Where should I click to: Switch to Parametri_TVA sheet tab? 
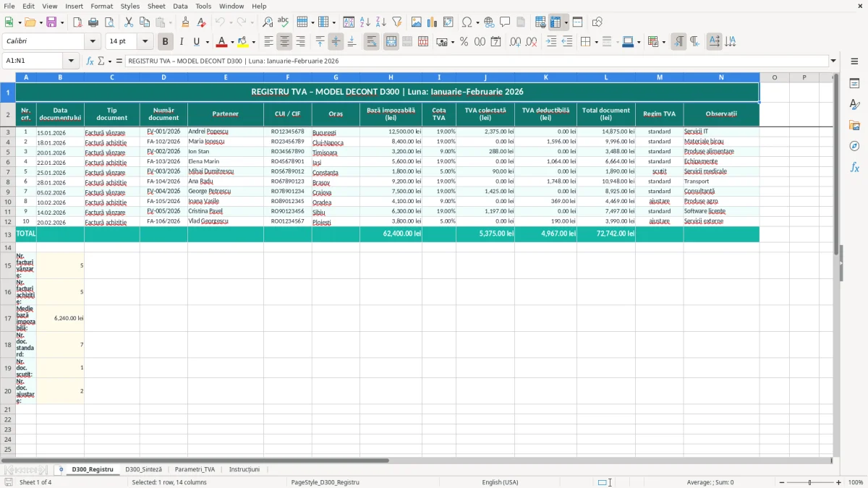[195, 469]
